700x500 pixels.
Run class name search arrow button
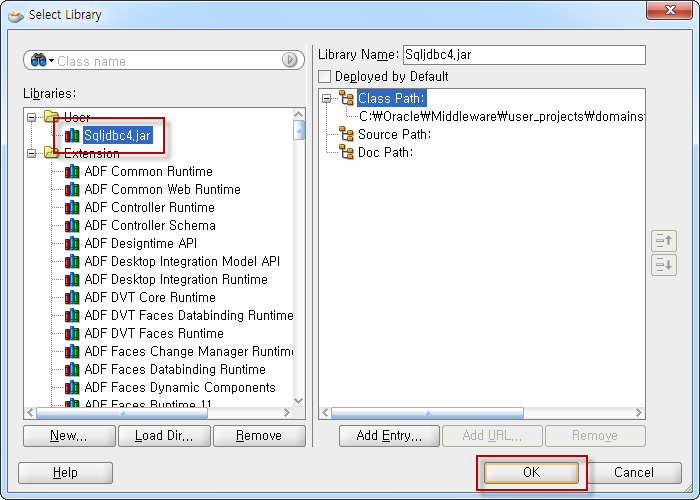(x=290, y=60)
